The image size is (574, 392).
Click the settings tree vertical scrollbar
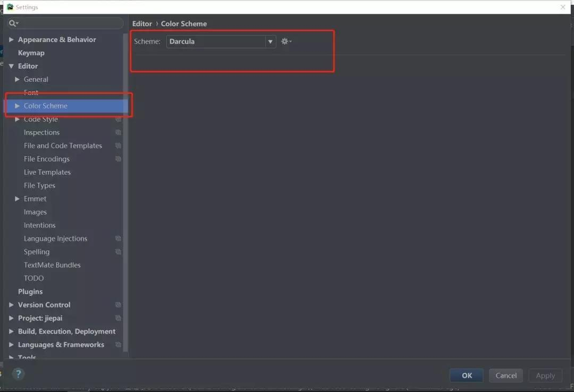tap(125, 192)
